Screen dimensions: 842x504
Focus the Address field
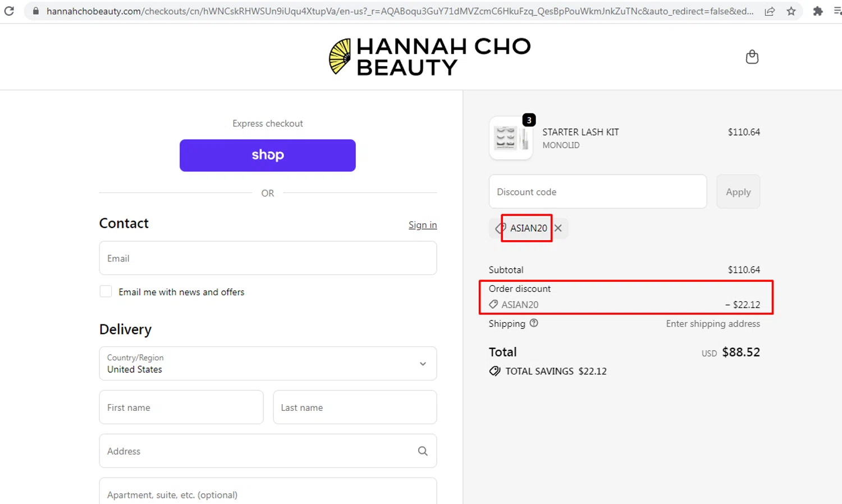[x=268, y=451]
